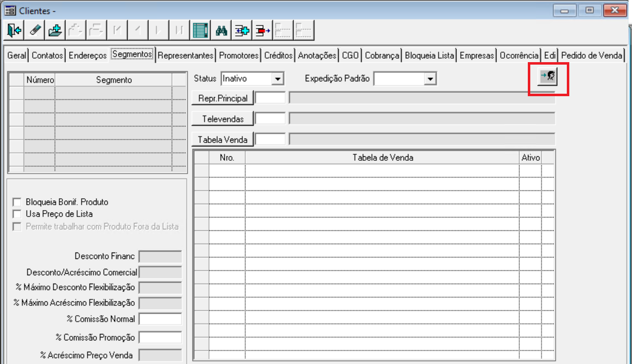Screen dimensions: 632x364
Task: Click the Televendas button
Action: 223,119
